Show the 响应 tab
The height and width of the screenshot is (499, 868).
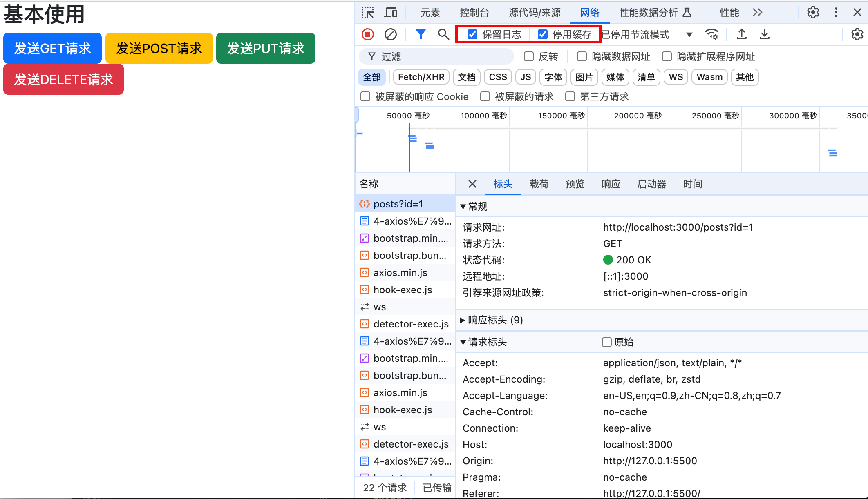coord(611,184)
